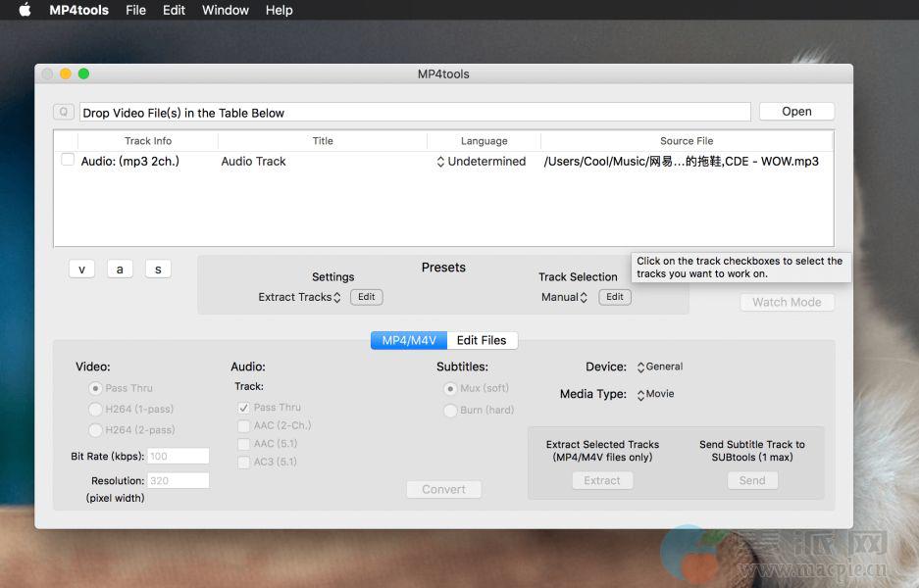This screenshot has height=588, width=919.
Task: Tick the Audio mp3 track checkbox
Action: (68, 160)
